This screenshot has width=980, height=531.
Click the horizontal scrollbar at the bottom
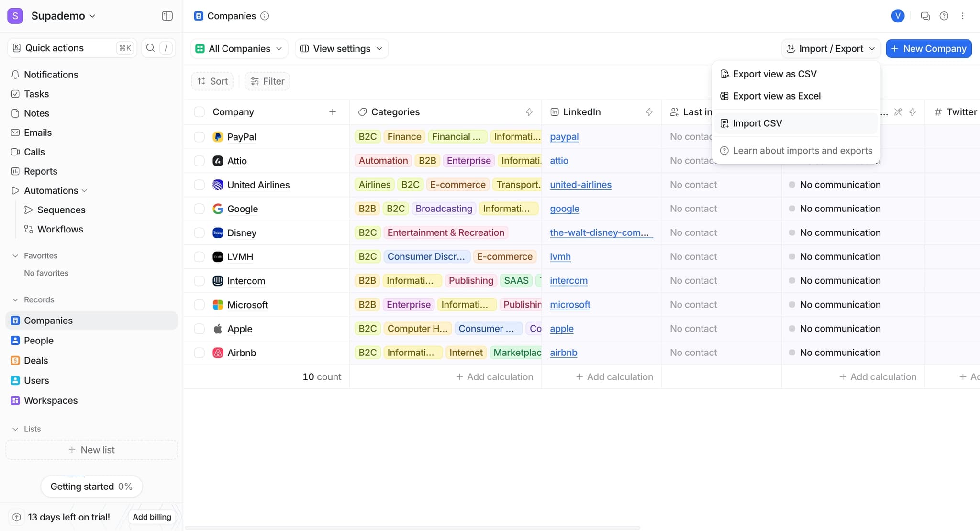coord(412,528)
